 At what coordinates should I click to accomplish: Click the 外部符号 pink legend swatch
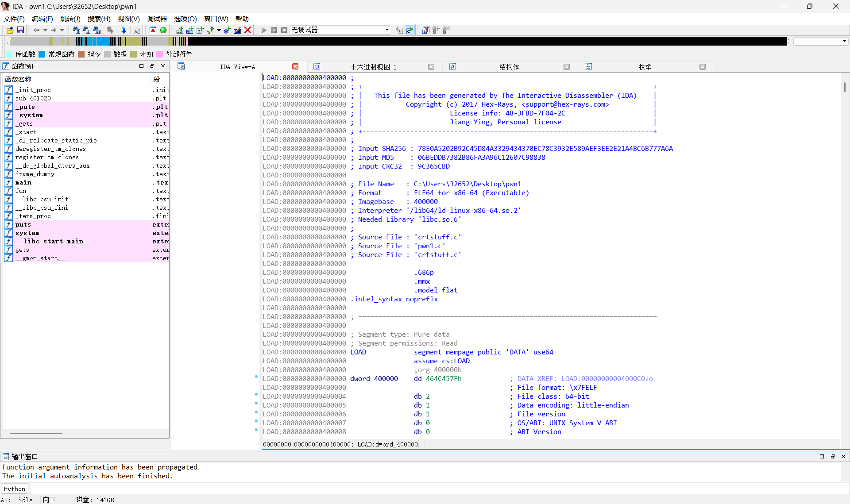click(x=160, y=54)
